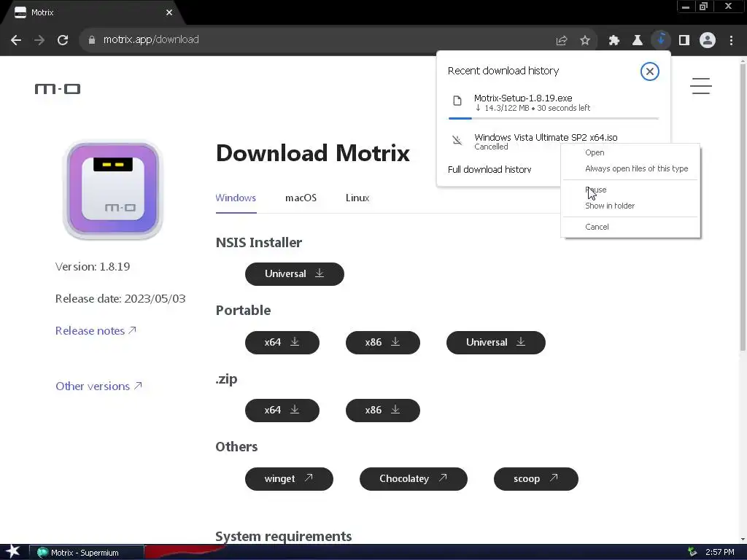Select Show in folder menu entry
This screenshot has width=747, height=560.
click(x=630, y=206)
